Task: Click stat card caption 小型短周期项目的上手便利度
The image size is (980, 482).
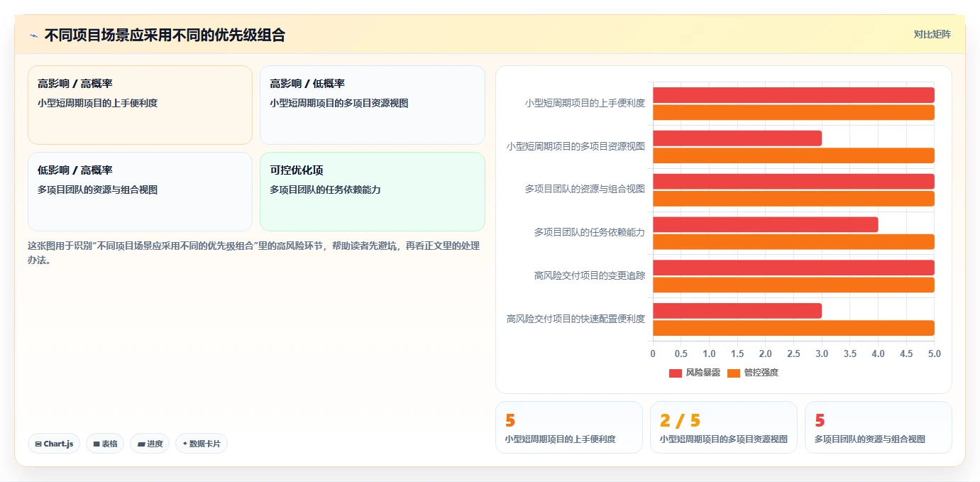Action: pos(560,439)
